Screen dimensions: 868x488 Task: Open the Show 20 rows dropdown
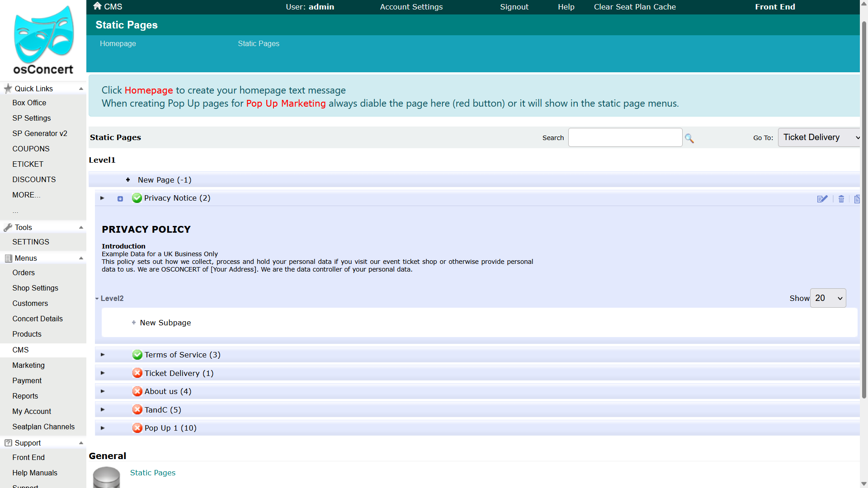tap(828, 298)
